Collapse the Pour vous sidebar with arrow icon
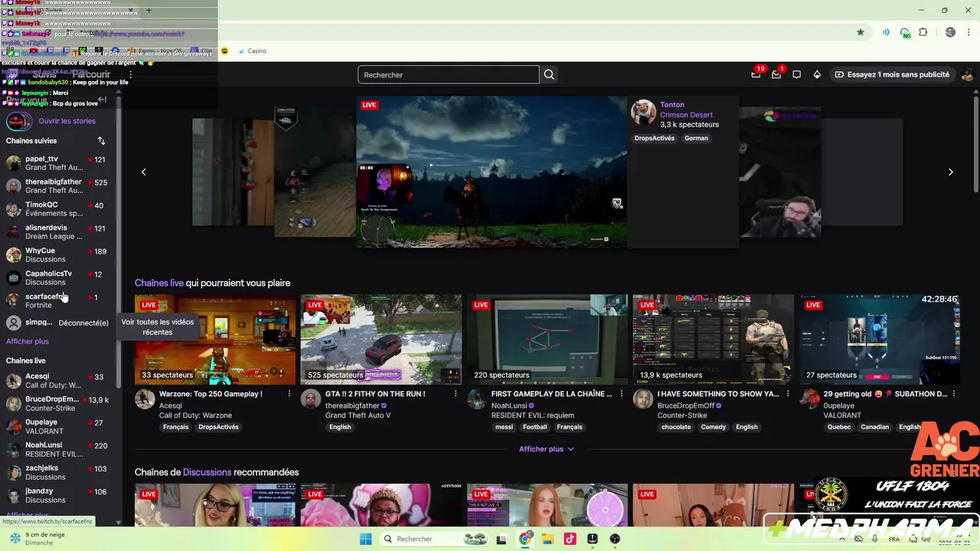The image size is (980, 551). pos(102,100)
